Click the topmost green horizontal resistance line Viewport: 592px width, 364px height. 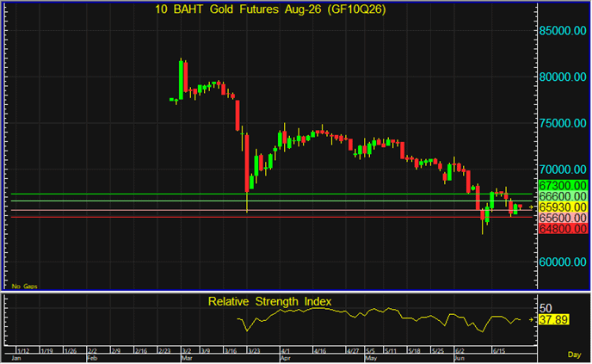pyautogui.click(x=271, y=194)
